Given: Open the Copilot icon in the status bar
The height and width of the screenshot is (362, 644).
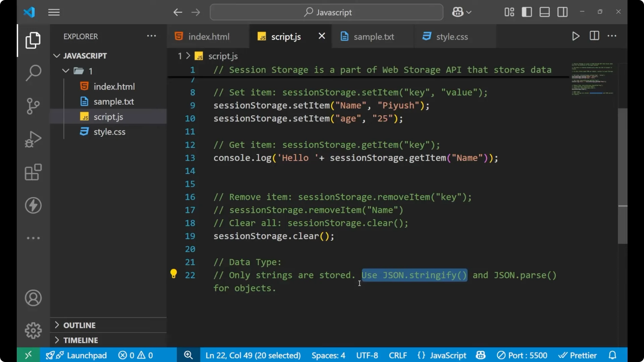Looking at the screenshot, I should 480,355.
